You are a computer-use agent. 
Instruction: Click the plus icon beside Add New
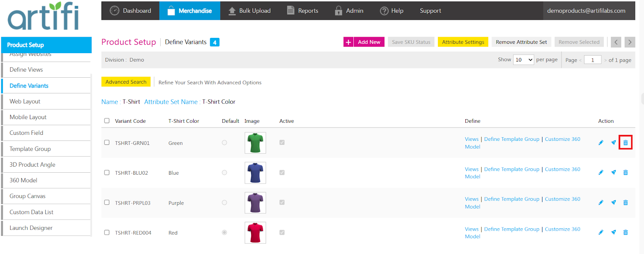point(348,42)
